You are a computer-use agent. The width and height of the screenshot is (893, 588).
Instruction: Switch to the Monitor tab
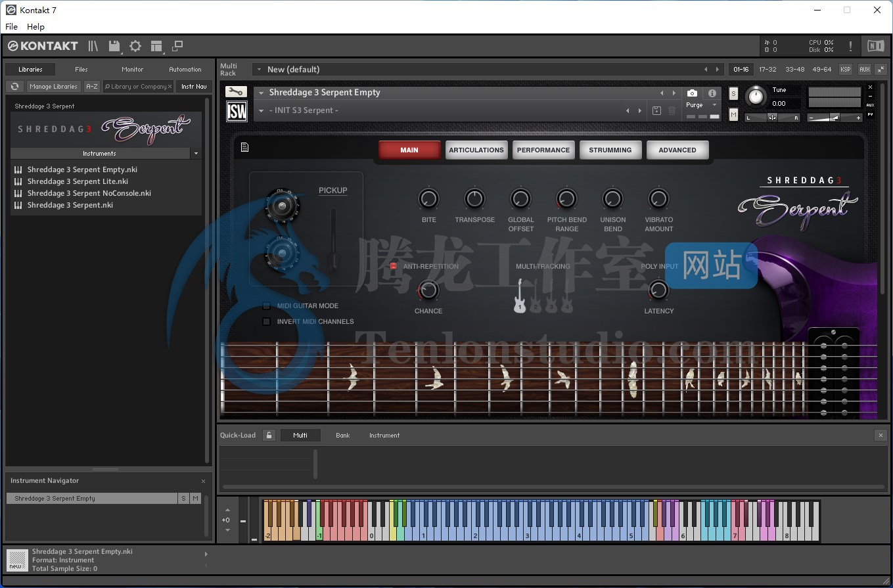[x=133, y=69]
